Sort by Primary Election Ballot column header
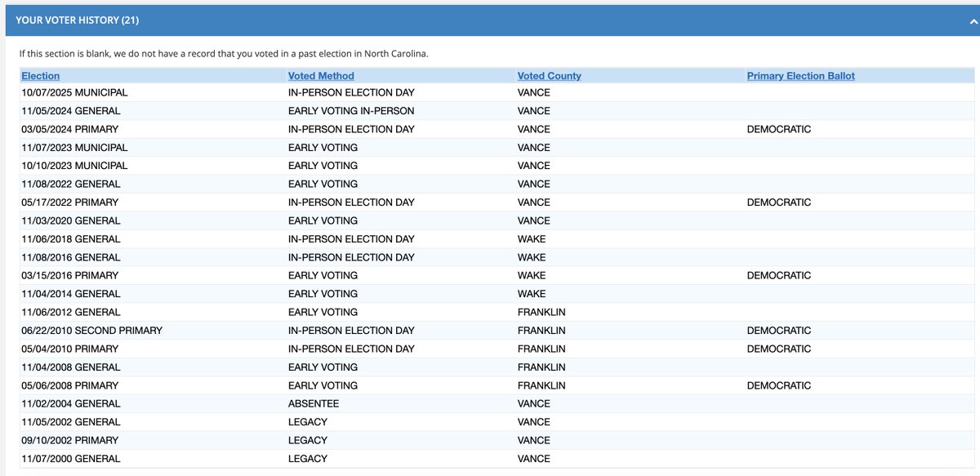980x476 pixels. 801,76
